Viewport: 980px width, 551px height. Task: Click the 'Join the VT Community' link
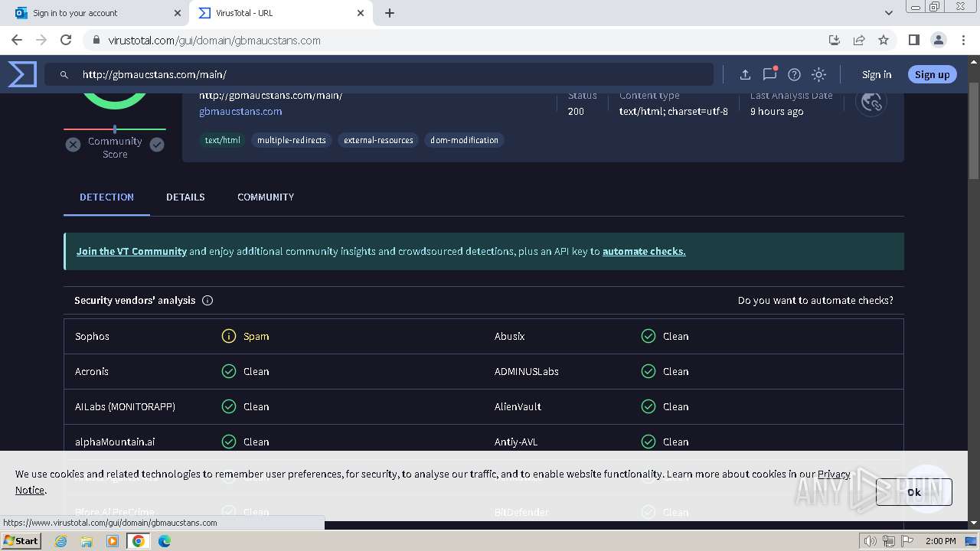click(132, 251)
